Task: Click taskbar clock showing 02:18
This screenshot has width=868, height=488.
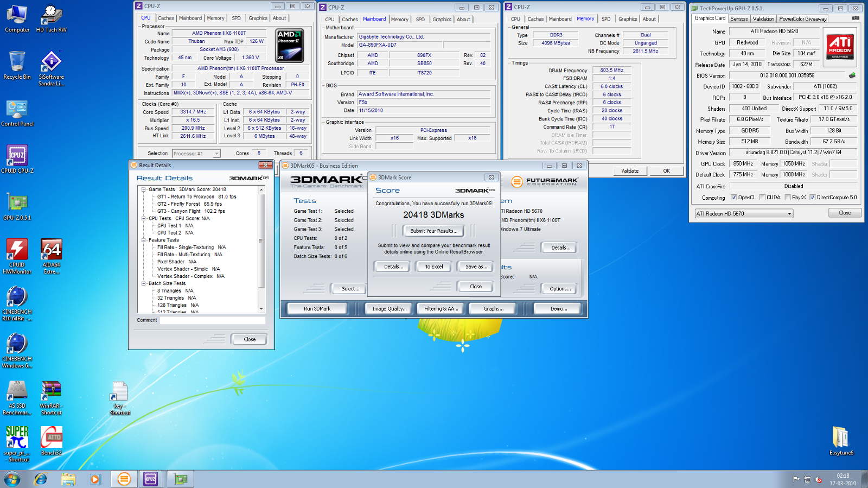Action: 843,479
